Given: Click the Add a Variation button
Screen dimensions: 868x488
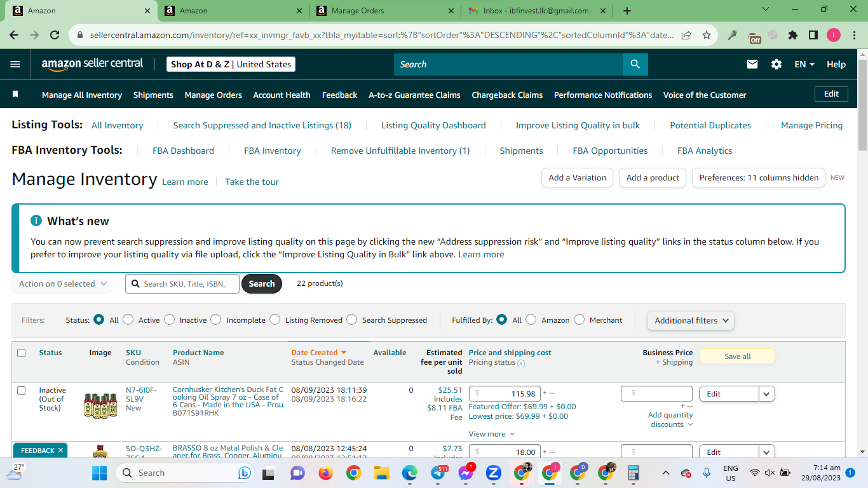Looking at the screenshot, I should click(577, 178).
